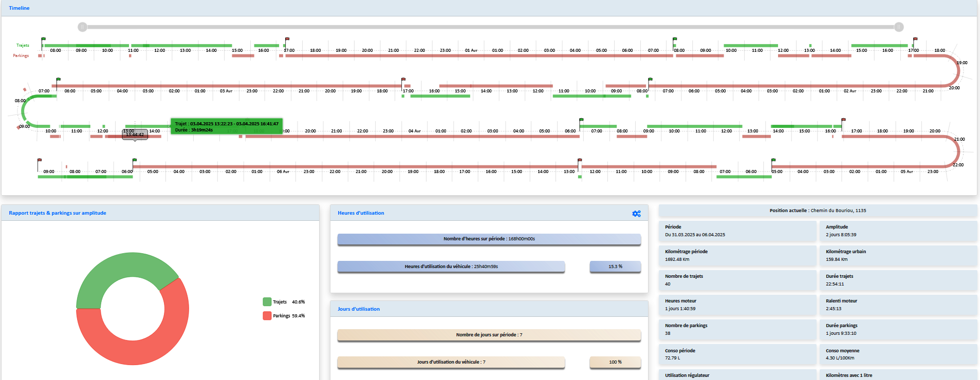Viewport: 980px width, 380px height.
Task: Select the red flag at 17:00 on 02 Avr
Action: coord(403,80)
